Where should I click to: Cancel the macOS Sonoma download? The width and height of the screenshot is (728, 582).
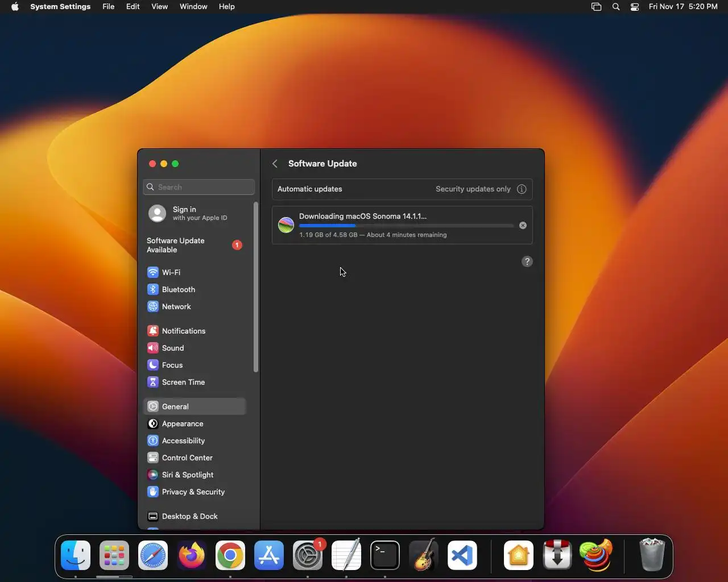click(x=523, y=225)
